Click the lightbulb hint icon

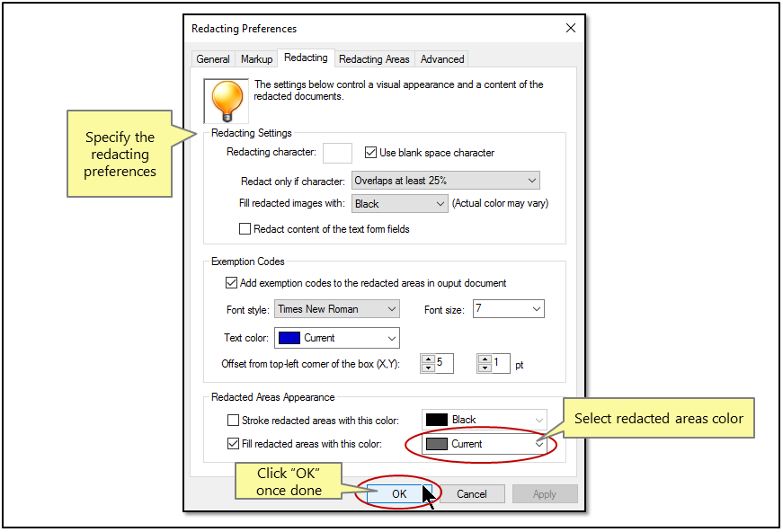click(x=226, y=102)
